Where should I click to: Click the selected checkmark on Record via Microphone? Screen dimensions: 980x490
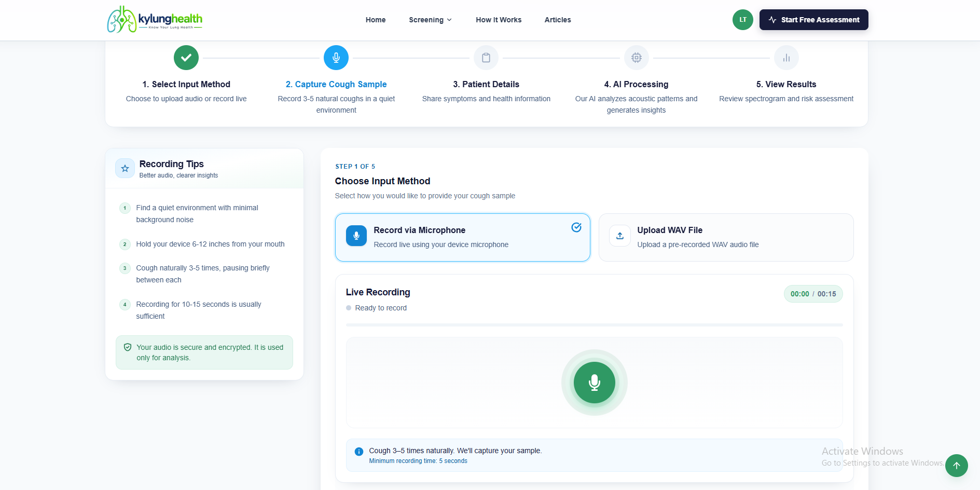pyautogui.click(x=576, y=227)
